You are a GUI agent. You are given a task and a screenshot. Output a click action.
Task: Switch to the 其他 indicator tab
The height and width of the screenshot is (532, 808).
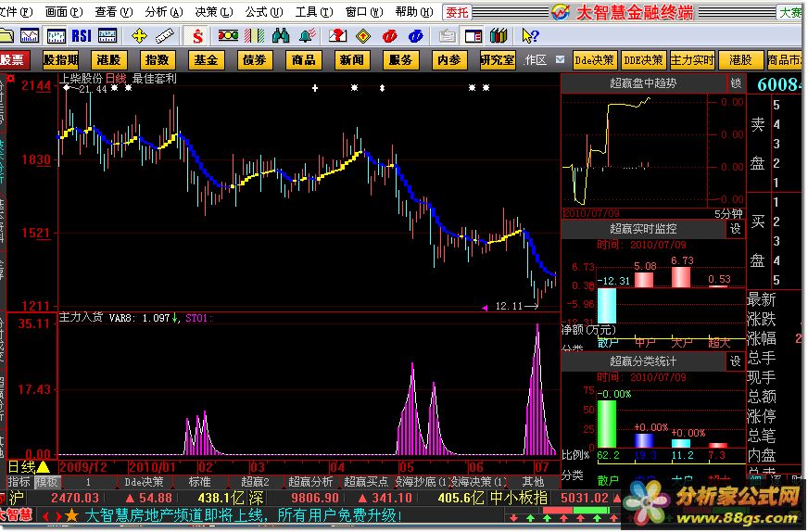(533, 482)
